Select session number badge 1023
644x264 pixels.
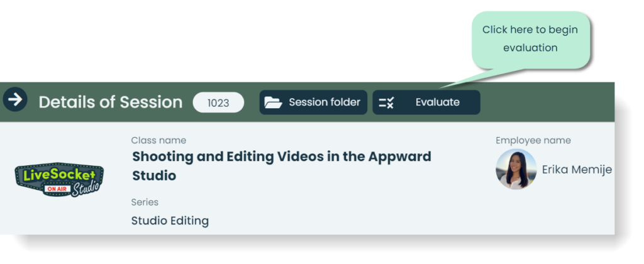(x=218, y=102)
